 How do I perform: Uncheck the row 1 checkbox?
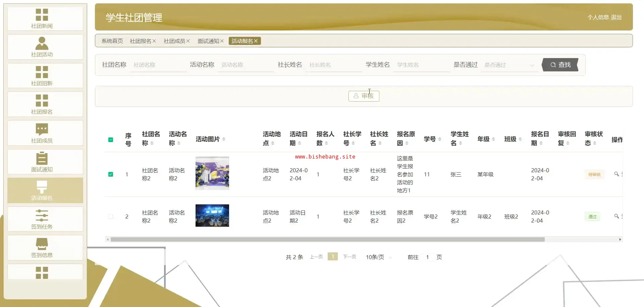(111, 174)
